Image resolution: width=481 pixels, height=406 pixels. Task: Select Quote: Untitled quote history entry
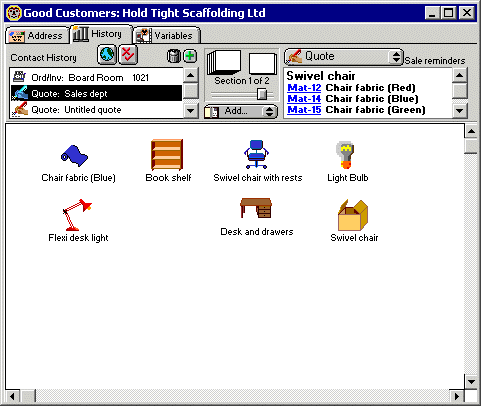(97, 110)
